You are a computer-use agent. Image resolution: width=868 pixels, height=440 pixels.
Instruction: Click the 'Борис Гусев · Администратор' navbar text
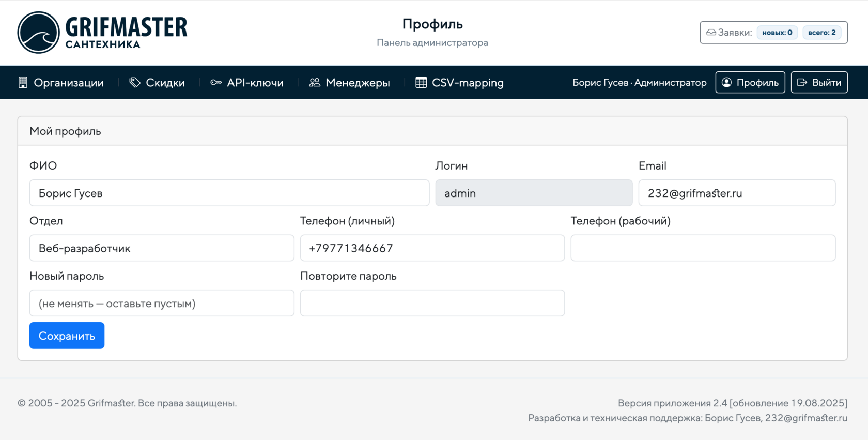tap(640, 83)
